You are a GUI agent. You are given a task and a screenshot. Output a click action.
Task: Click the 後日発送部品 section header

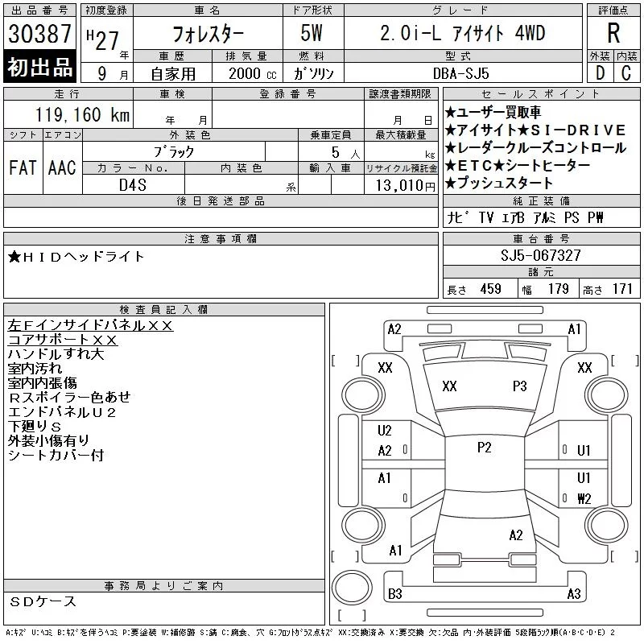(x=221, y=200)
